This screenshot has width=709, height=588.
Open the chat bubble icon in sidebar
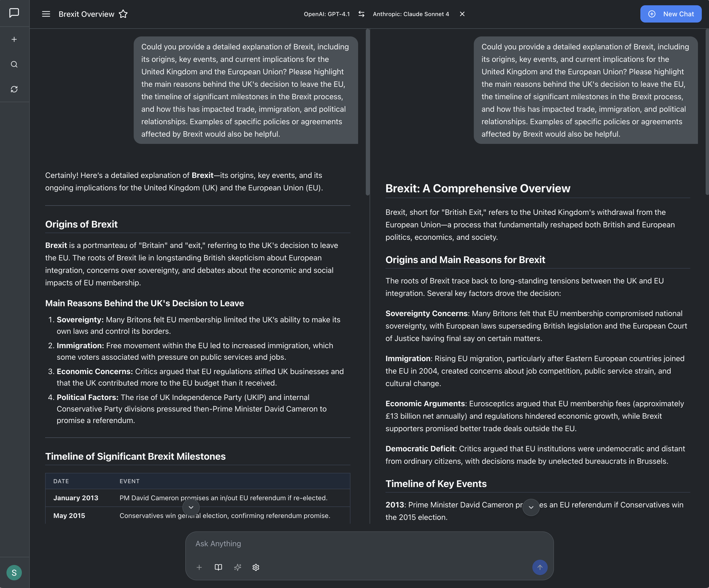[14, 13]
